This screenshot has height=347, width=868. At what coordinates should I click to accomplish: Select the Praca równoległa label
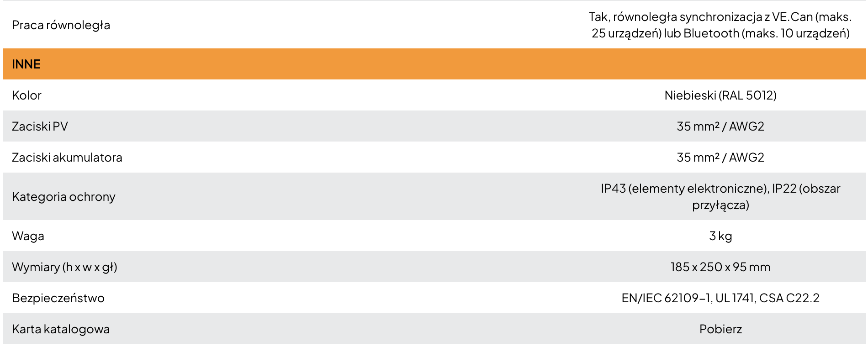(61, 25)
